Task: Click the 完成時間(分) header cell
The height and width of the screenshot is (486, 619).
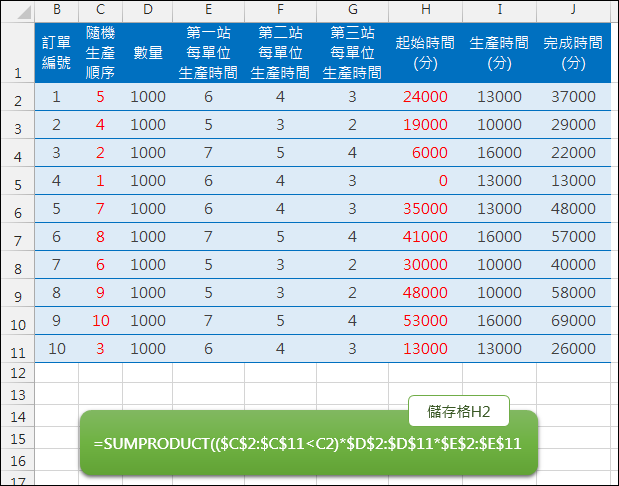Action: click(x=573, y=53)
